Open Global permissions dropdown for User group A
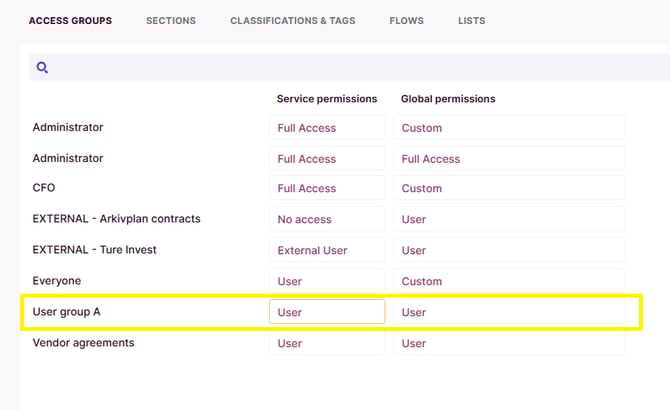 509,312
